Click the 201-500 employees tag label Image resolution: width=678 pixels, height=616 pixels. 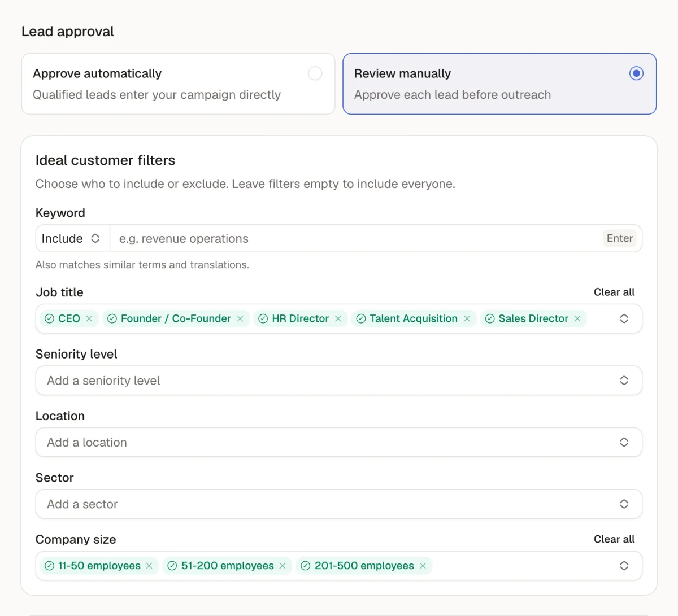pyautogui.click(x=364, y=566)
